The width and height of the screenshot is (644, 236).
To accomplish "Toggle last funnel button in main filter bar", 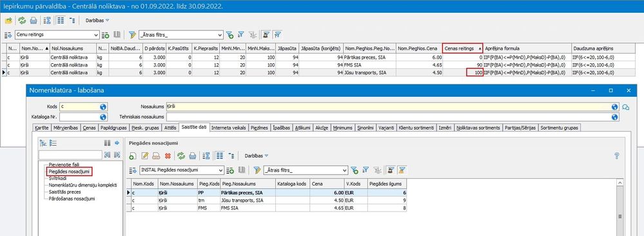I will coord(278,35).
